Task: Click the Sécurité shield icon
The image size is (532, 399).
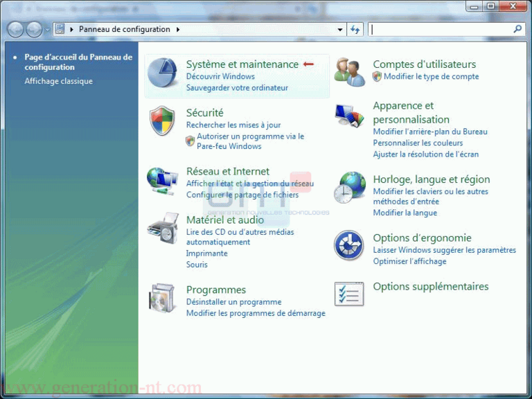Action: pos(162,121)
